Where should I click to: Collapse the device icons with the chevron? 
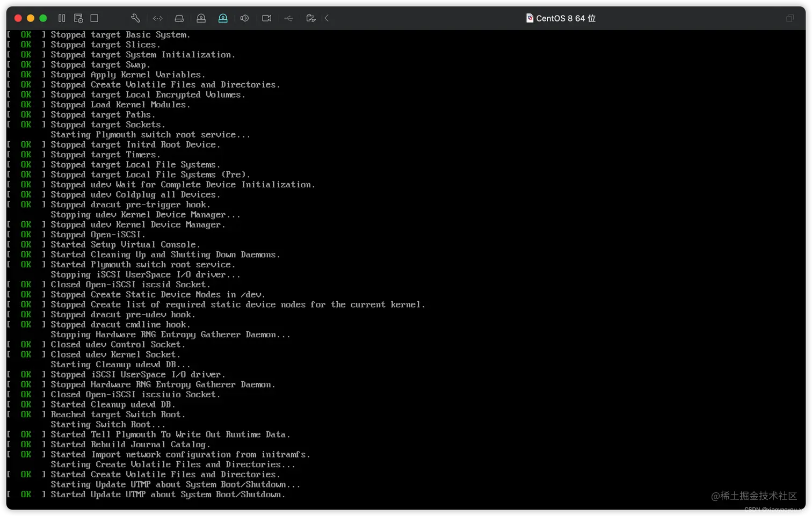point(327,18)
